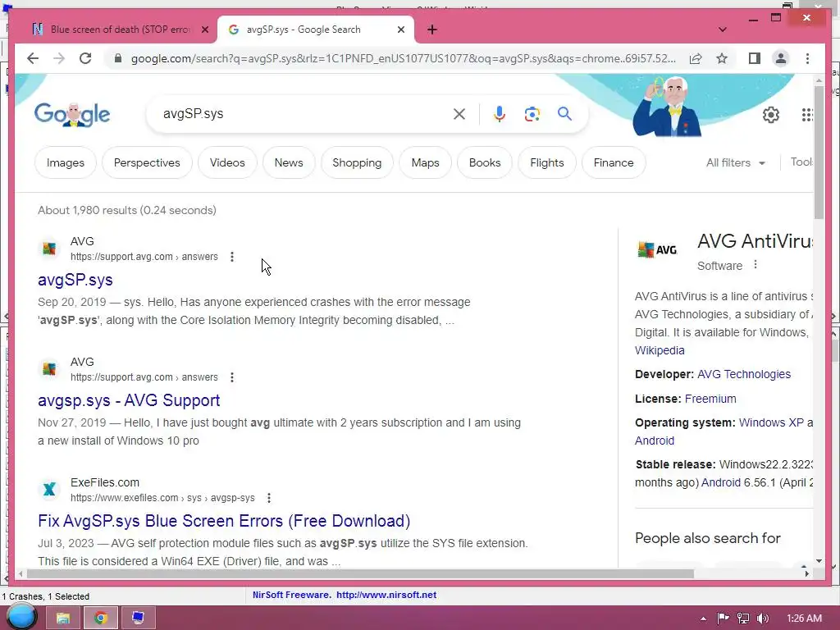Switch to Chrome in the taskbar
This screenshot has height=630, width=840.
tap(100, 618)
